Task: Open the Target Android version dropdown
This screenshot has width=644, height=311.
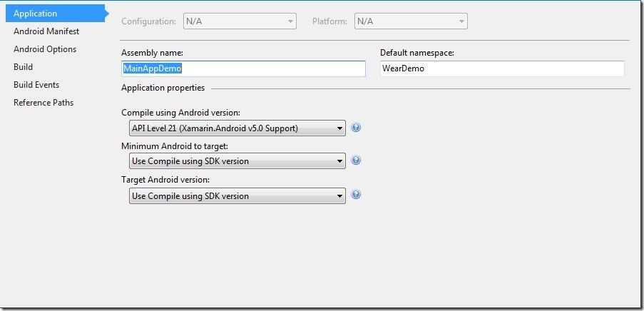Action: coord(237,195)
